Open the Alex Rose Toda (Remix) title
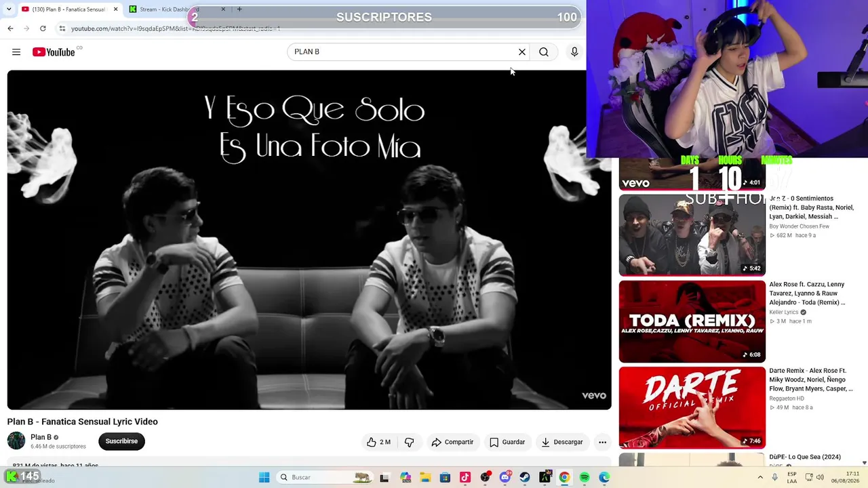The height and width of the screenshot is (488, 868). coord(807,293)
